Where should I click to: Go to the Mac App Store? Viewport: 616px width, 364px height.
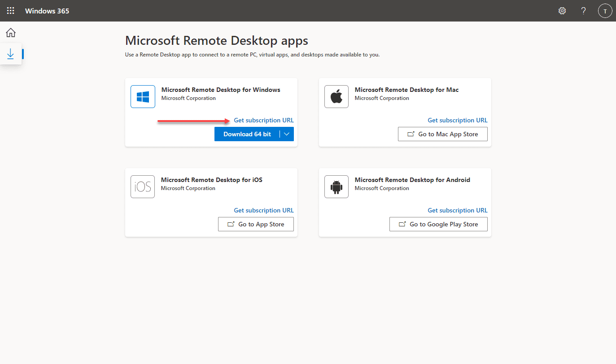(442, 134)
